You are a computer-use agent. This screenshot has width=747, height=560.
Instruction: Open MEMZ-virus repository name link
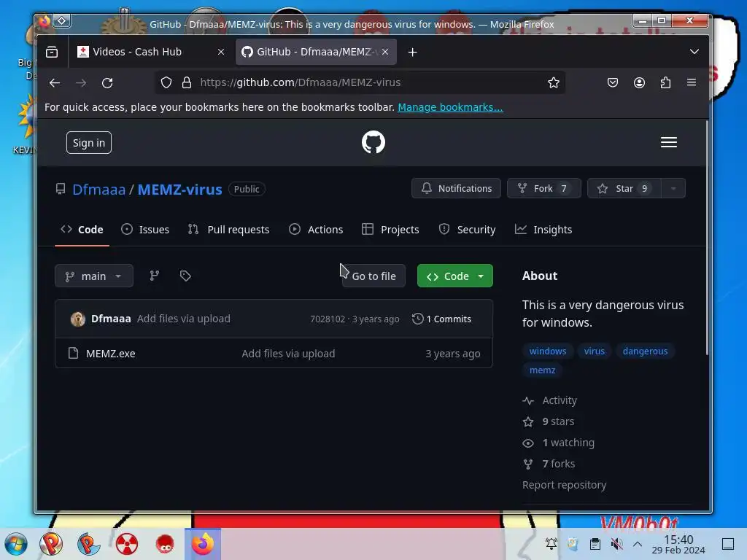coord(179,190)
